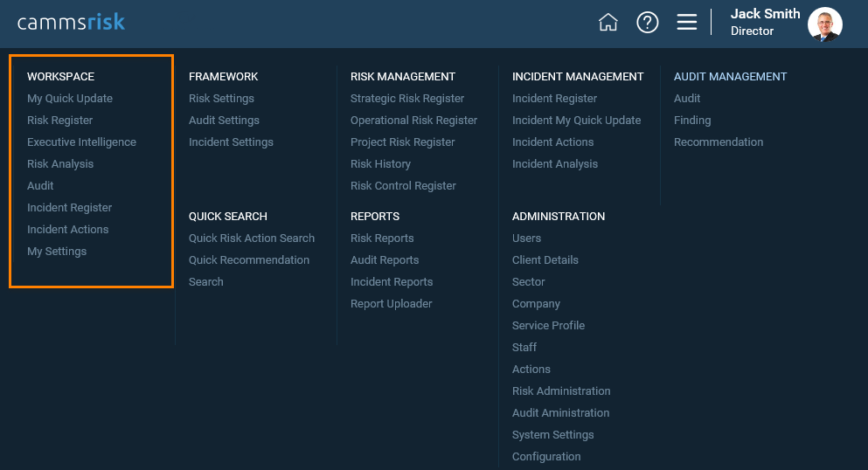
Task: Click the cammsrisk logo
Action: 71,22
